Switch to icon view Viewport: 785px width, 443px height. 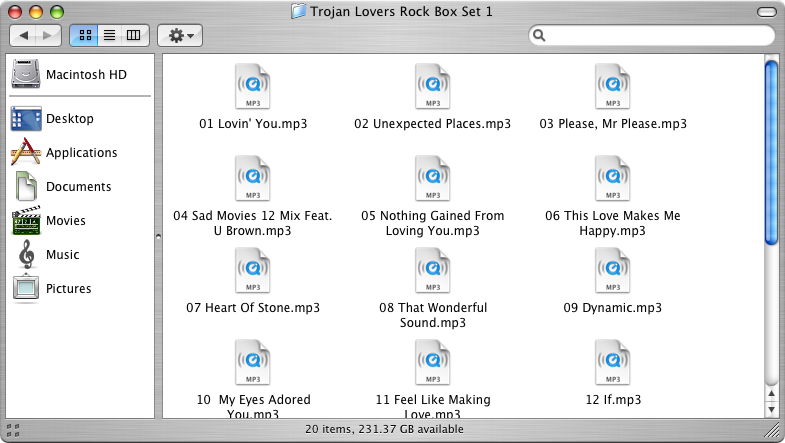pos(85,36)
